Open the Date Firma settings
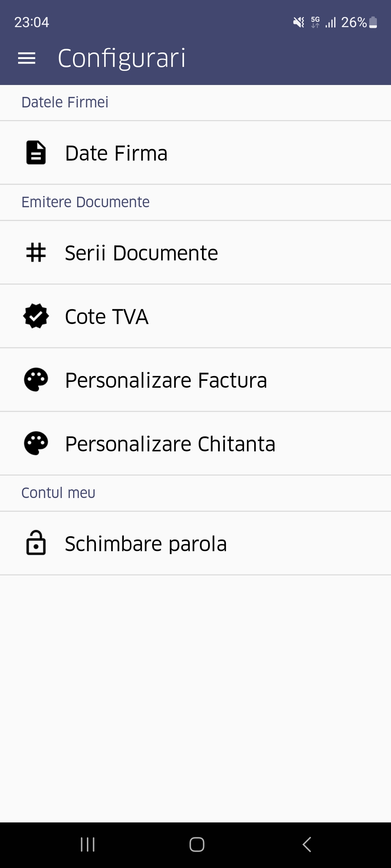This screenshot has height=868, width=391. (116, 153)
